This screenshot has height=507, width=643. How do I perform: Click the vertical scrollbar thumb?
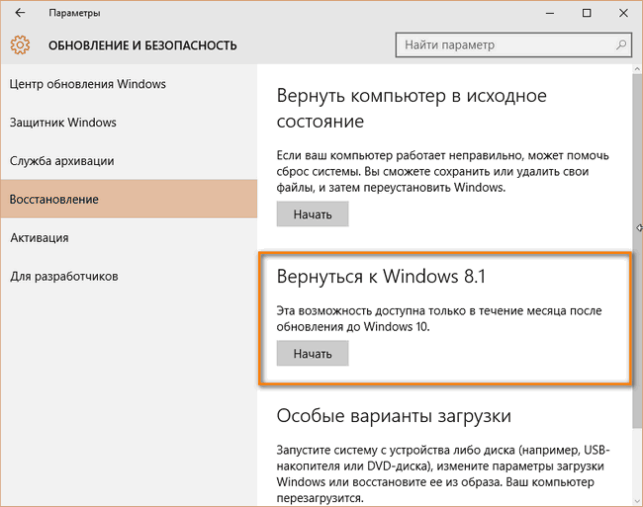638,250
